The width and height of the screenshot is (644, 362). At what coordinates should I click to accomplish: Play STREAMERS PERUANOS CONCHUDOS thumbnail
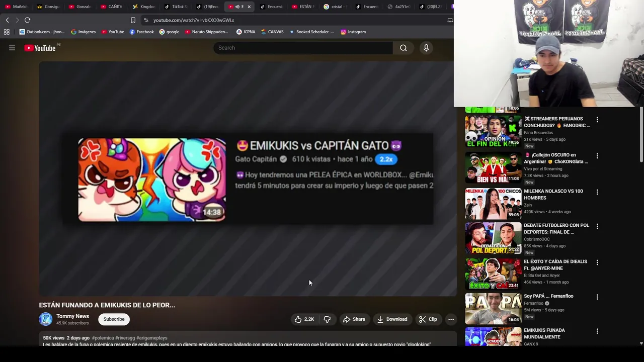pyautogui.click(x=493, y=131)
